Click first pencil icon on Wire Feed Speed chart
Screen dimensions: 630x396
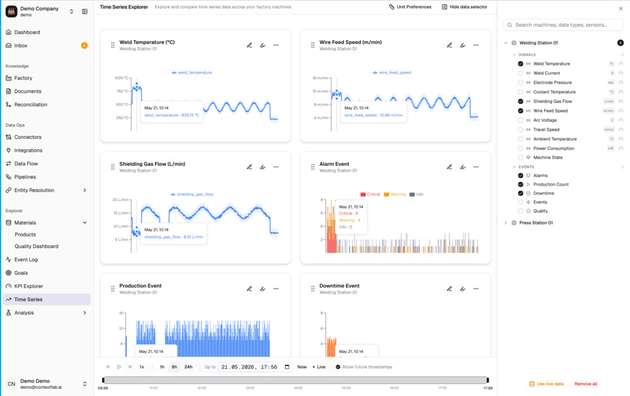point(449,45)
